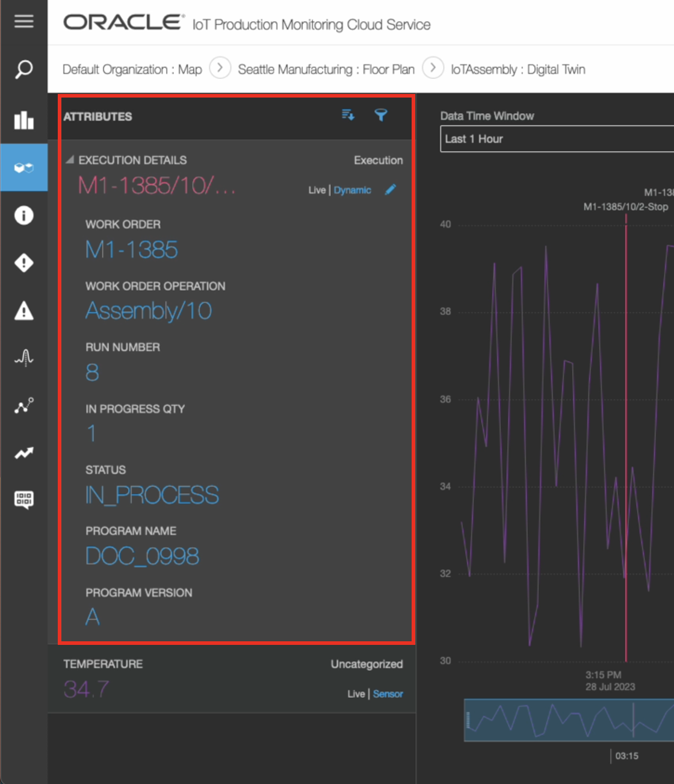Click the chart overview range slider
The image size is (674, 784).
[x=569, y=720]
